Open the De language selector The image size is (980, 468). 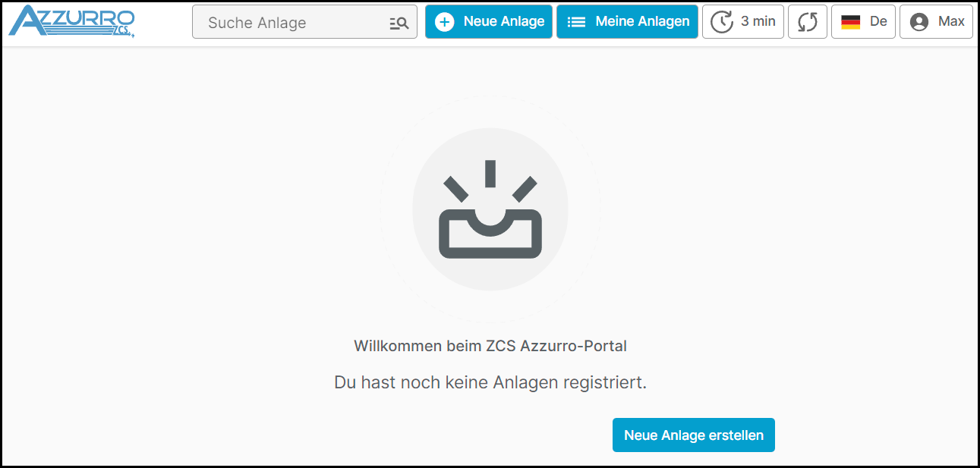[864, 21]
